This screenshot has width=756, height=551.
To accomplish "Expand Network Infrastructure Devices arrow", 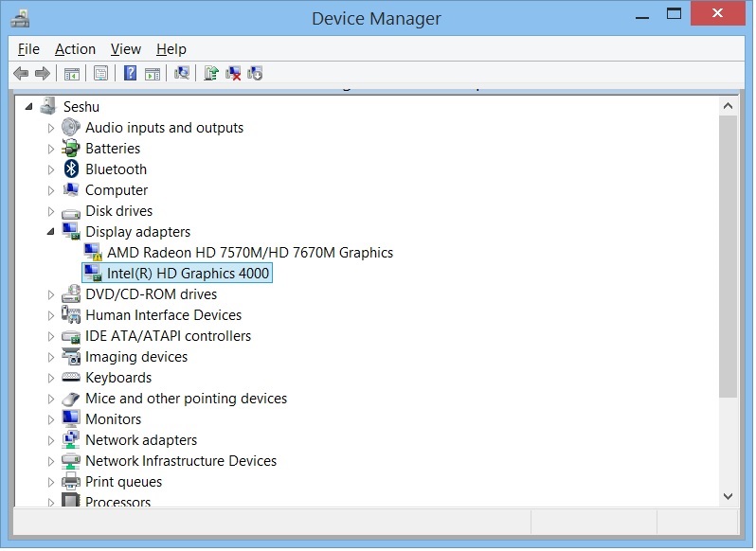I will coord(50,461).
